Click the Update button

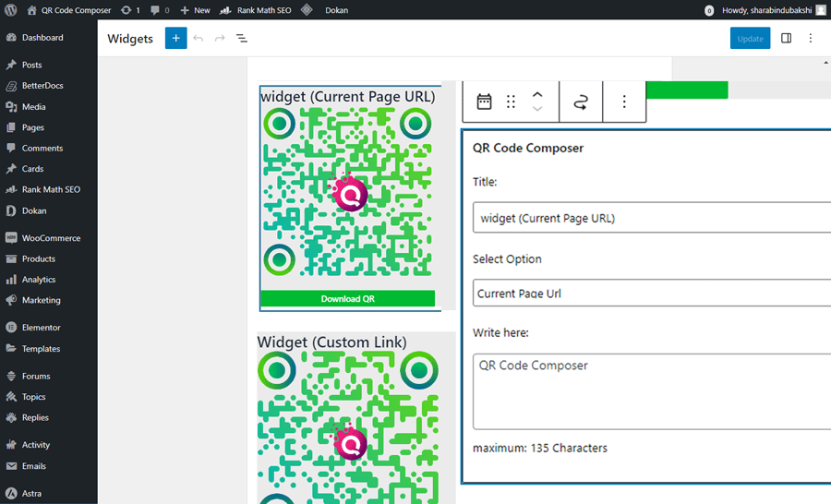coord(750,39)
